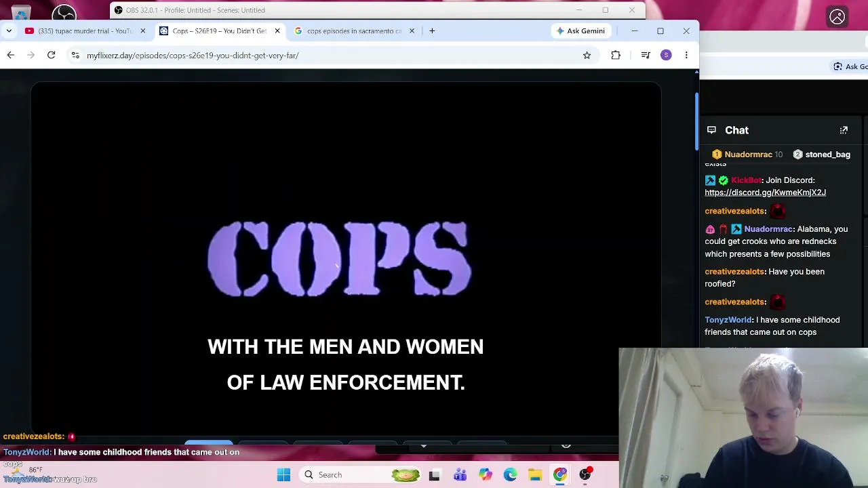The width and height of the screenshot is (868, 488).
Task: Open a new Chrome tab
Action: coord(432,30)
